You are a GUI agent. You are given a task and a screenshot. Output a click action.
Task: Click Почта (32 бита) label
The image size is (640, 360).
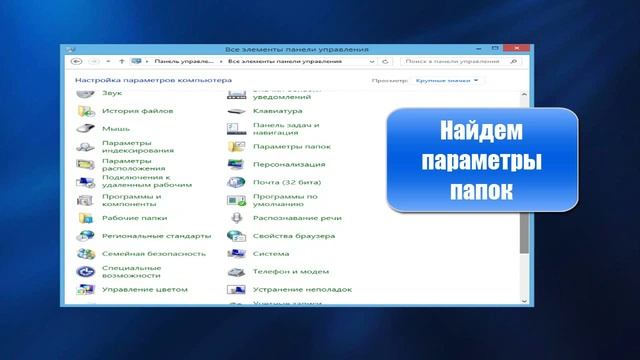click(287, 182)
